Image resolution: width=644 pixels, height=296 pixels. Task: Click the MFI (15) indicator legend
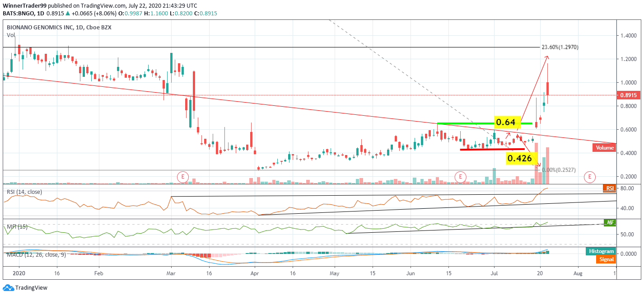pyautogui.click(x=17, y=226)
